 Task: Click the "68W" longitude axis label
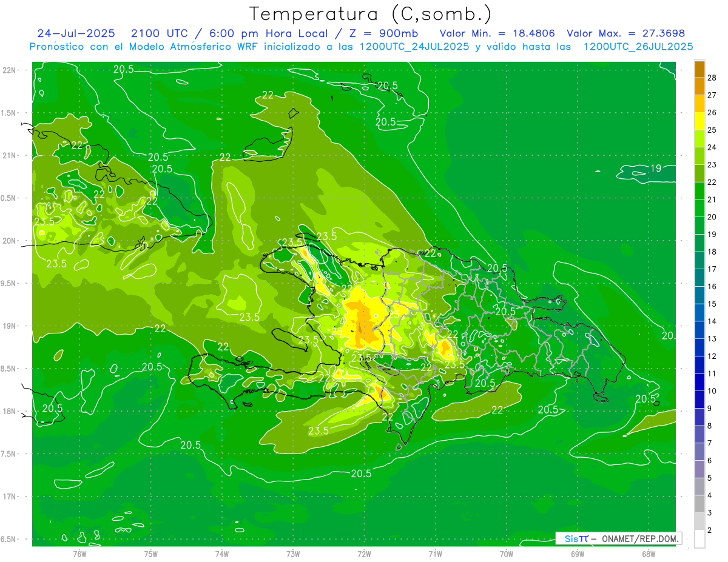pyautogui.click(x=648, y=554)
